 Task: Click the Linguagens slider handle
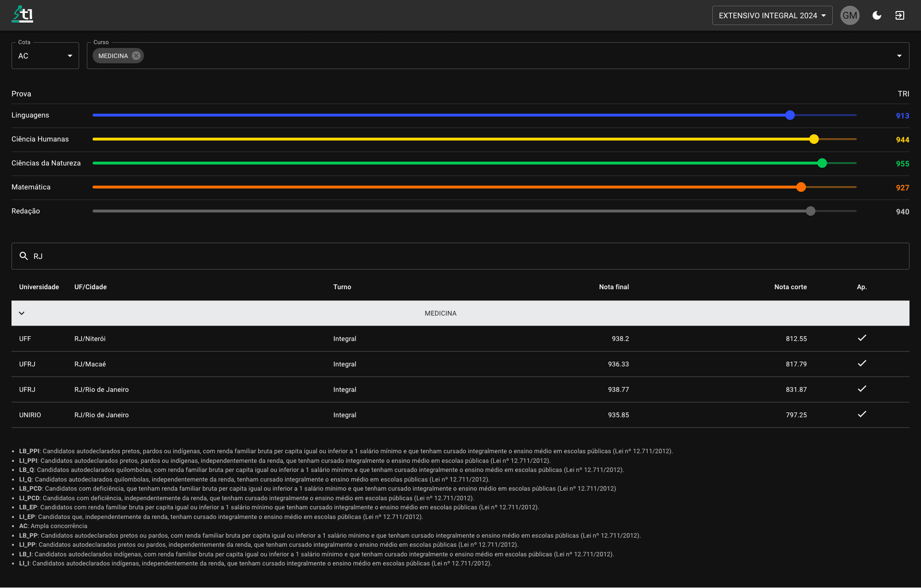[x=790, y=115]
